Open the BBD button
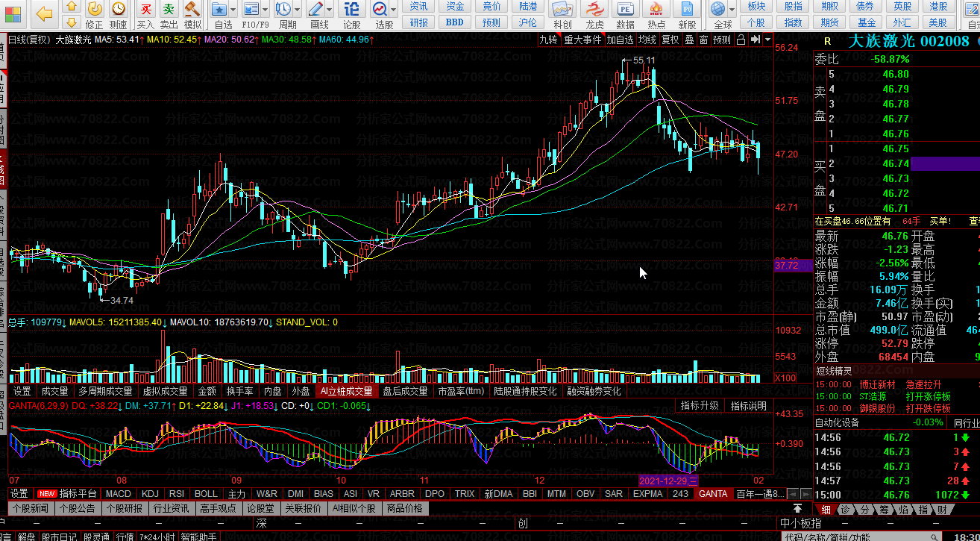Image resolution: width=980 pixels, height=541 pixels. tap(454, 22)
